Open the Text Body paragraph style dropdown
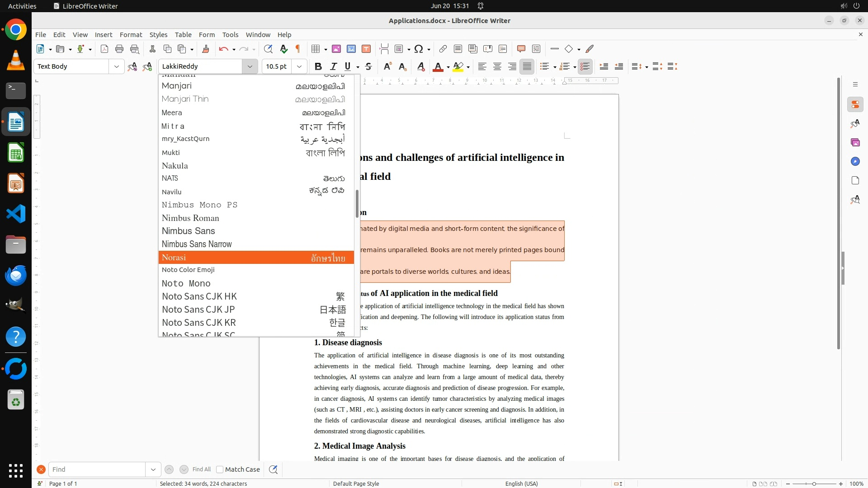 [116, 66]
